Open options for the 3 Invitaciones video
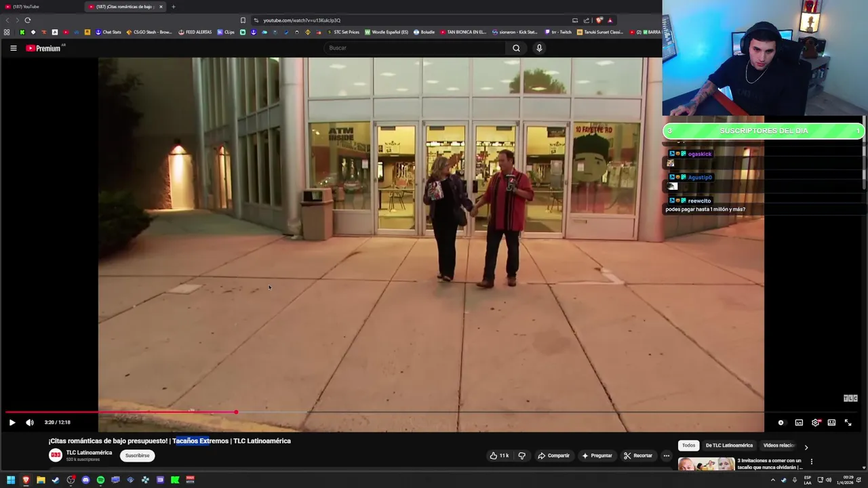 tap(811, 462)
